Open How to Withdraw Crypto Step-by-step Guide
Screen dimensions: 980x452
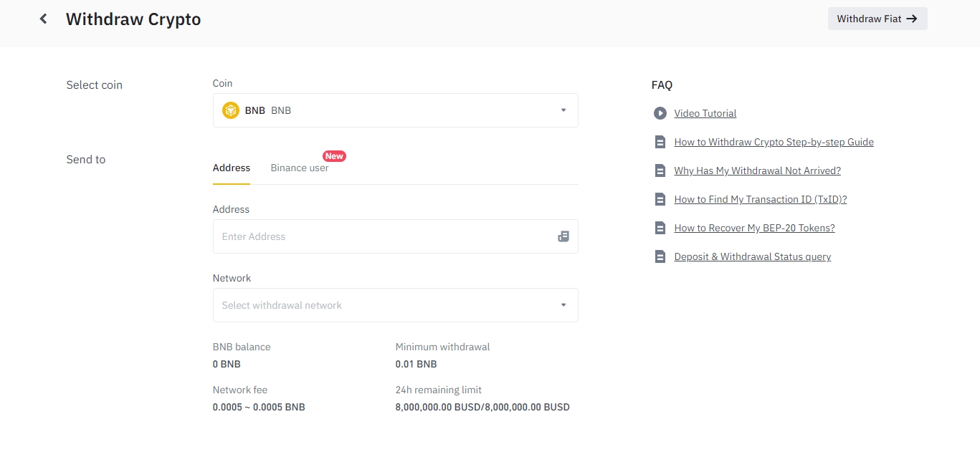point(774,142)
